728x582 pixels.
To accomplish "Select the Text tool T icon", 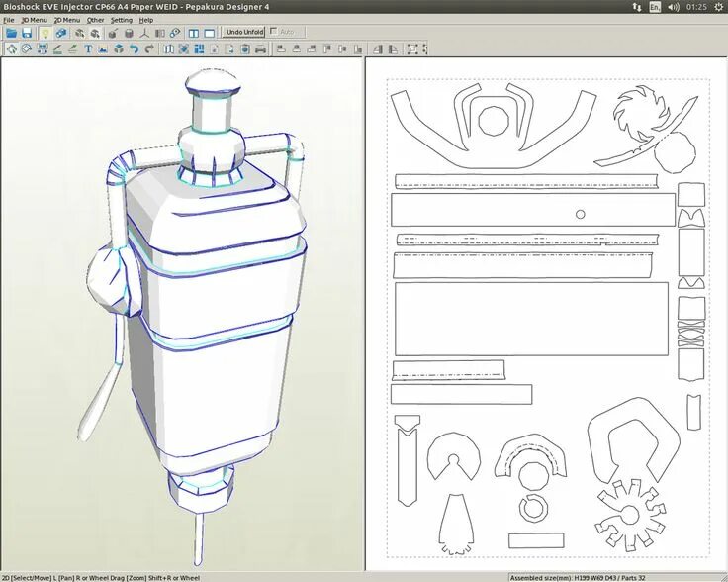I will coord(88,48).
